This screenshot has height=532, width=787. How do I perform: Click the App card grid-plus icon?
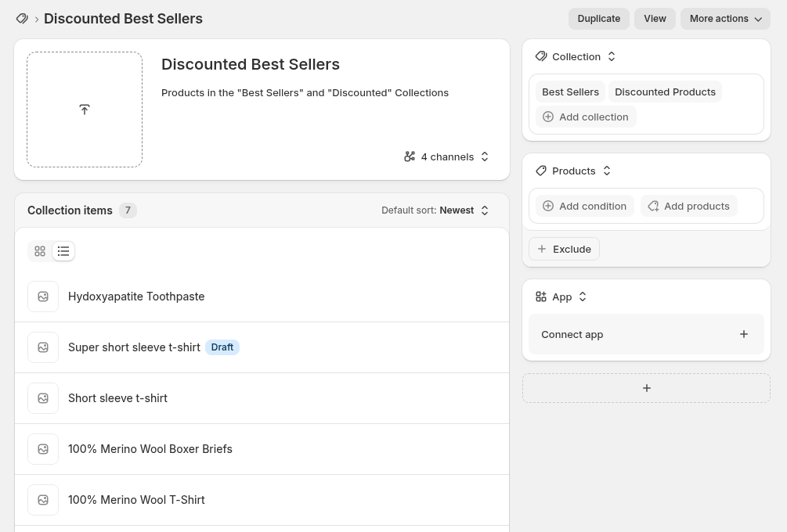[541, 297]
